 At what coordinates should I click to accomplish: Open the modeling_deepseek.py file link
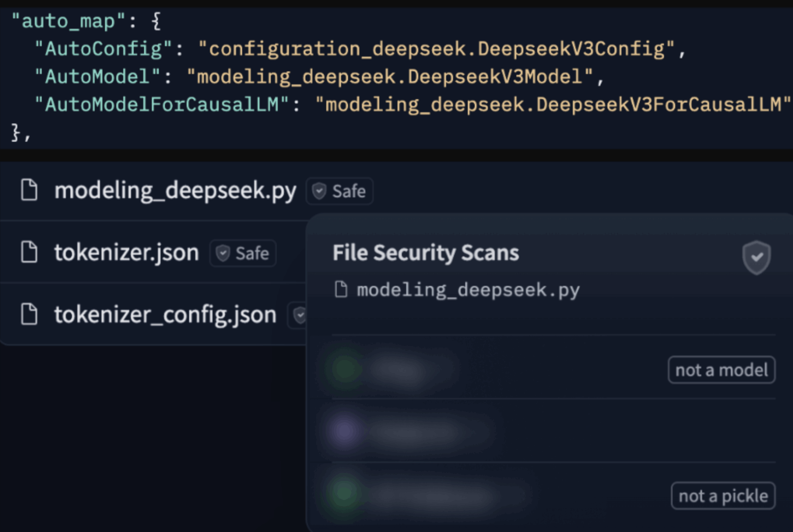(175, 191)
